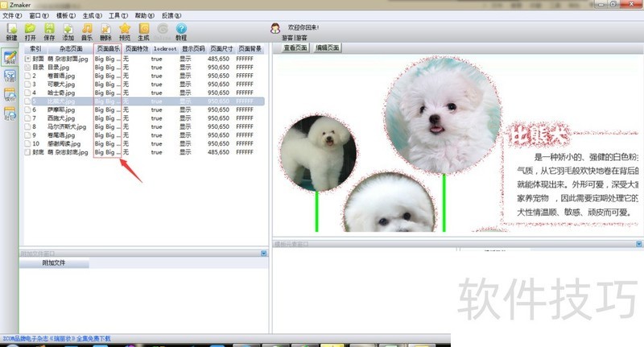The width and height of the screenshot is (644, 347).
Task: Open the ZCOM 瑞丽妆 free download link
Action: tap(56, 339)
